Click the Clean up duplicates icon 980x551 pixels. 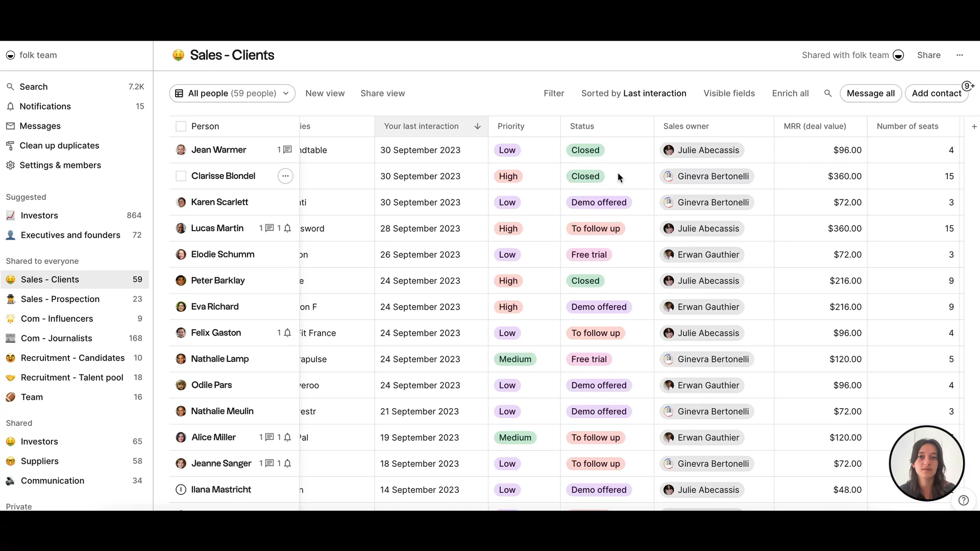10,146
